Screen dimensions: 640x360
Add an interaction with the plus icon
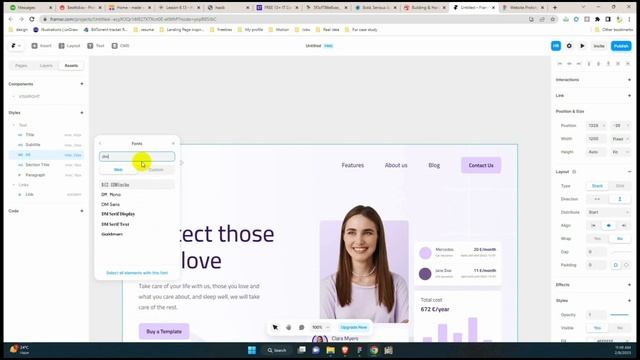[x=629, y=80]
